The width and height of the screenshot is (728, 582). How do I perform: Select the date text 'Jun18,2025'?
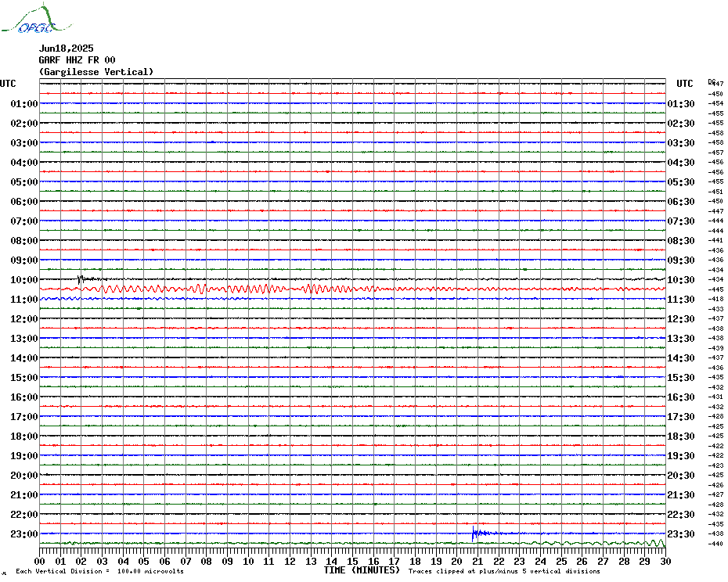tap(66, 48)
